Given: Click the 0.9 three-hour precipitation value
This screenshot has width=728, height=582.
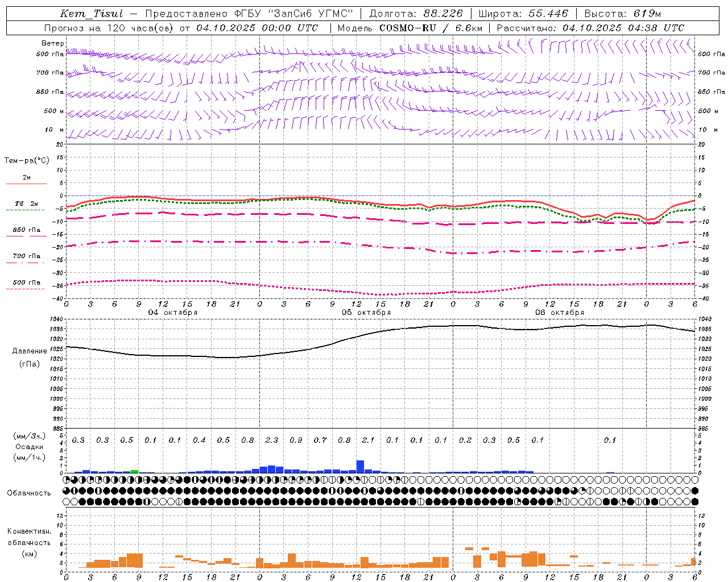Looking at the screenshot, I should click(x=296, y=440).
